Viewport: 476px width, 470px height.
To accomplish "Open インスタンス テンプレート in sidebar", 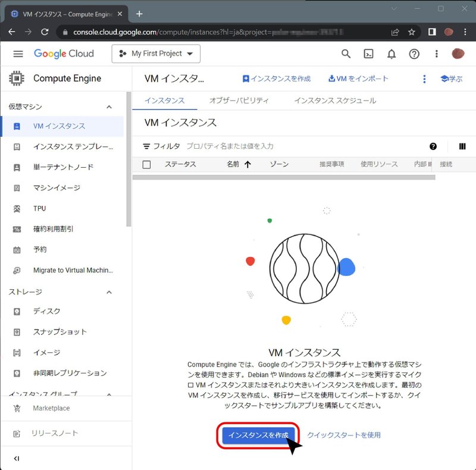I will (62, 147).
